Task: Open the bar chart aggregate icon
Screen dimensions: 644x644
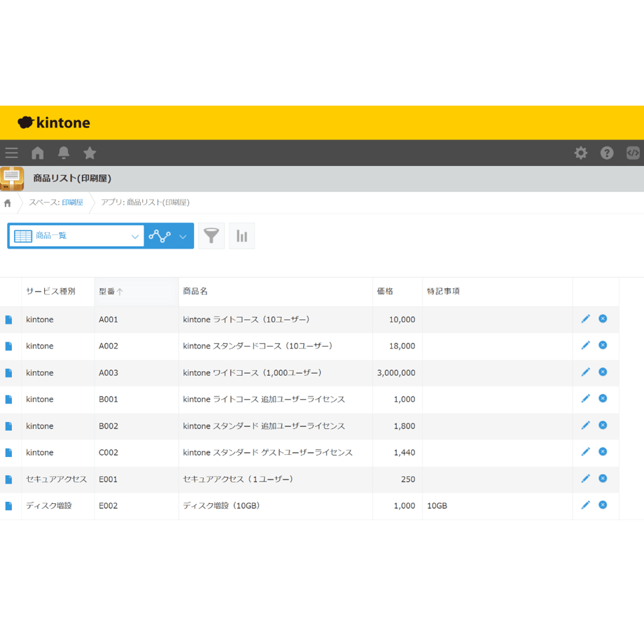Action: click(241, 236)
